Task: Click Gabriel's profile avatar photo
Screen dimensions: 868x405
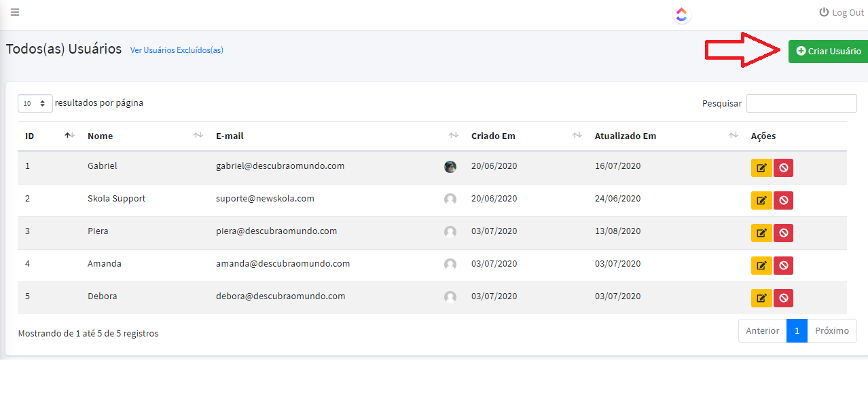Action: pos(450,166)
